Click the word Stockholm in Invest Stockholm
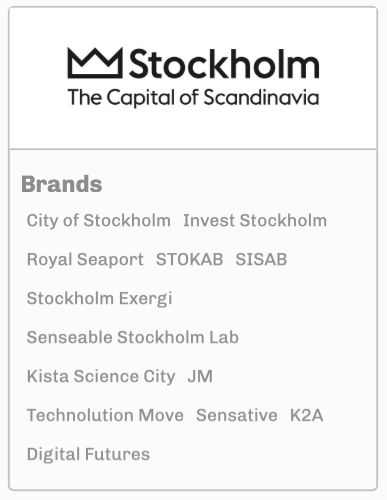The image size is (387, 500). pos(283,221)
